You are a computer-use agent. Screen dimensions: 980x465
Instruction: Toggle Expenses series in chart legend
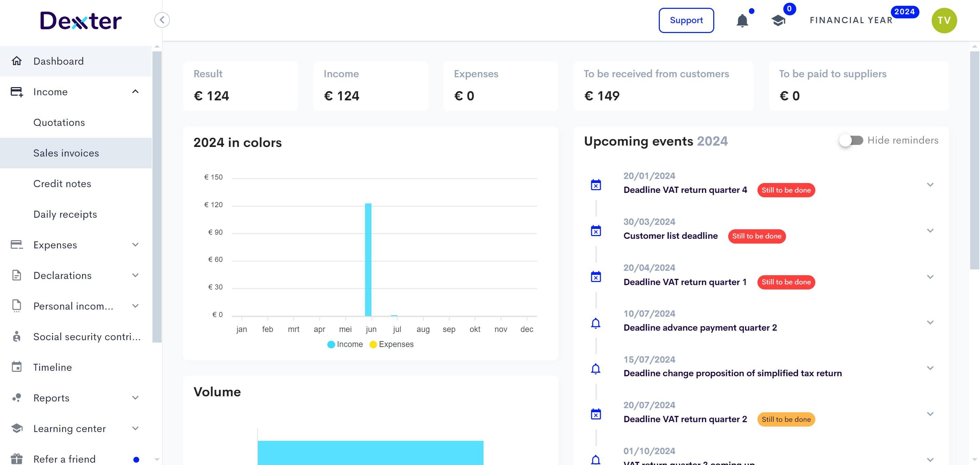(391, 344)
